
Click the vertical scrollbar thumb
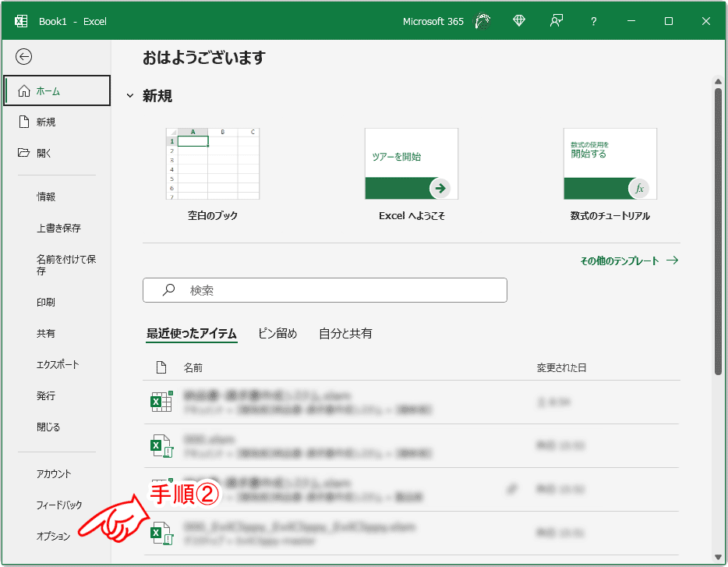(718, 231)
